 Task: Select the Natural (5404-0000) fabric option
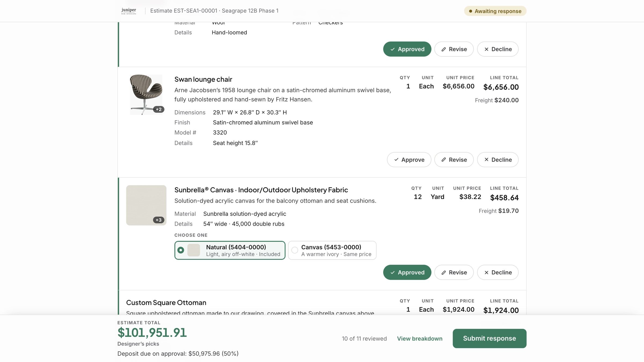pyautogui.click(x=230, y=250)
